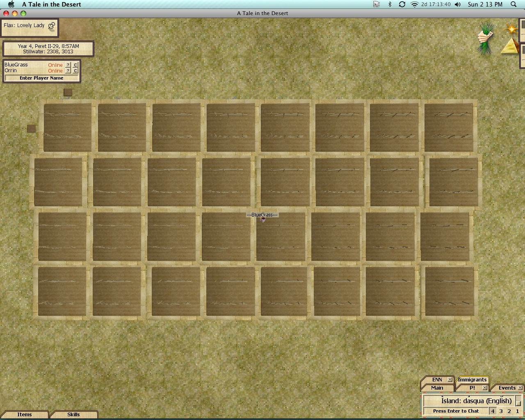This screenshot has height=420, width=525.
Task: Click the Press Enter to Chat box
Action: coord(456,411)
